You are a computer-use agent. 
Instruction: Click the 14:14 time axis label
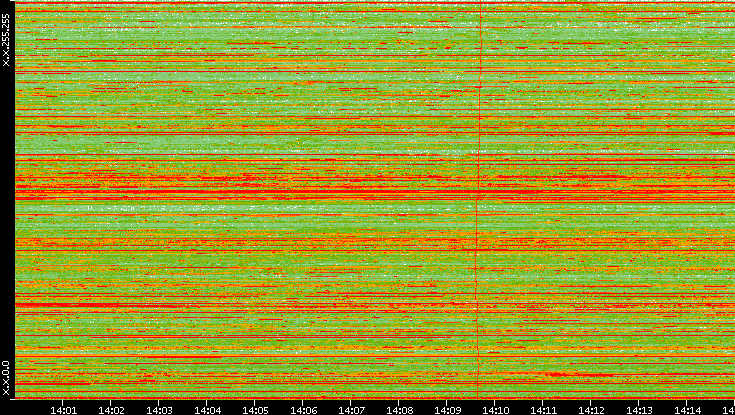(687, 411)
